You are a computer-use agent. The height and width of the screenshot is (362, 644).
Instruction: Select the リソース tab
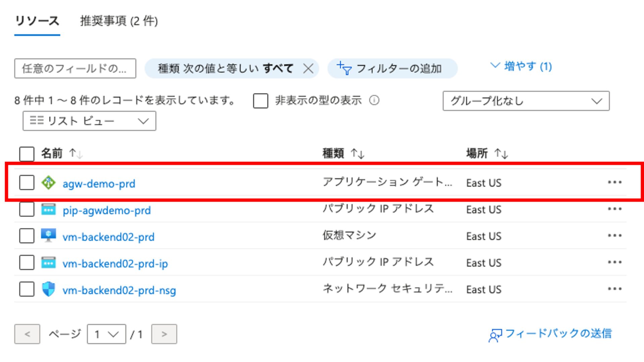click(37, 21)
